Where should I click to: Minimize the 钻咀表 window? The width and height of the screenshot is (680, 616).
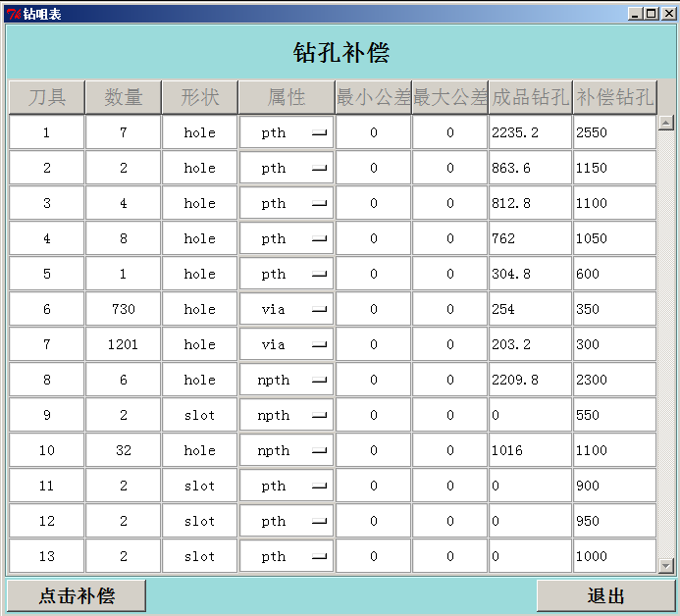[635, 14]
